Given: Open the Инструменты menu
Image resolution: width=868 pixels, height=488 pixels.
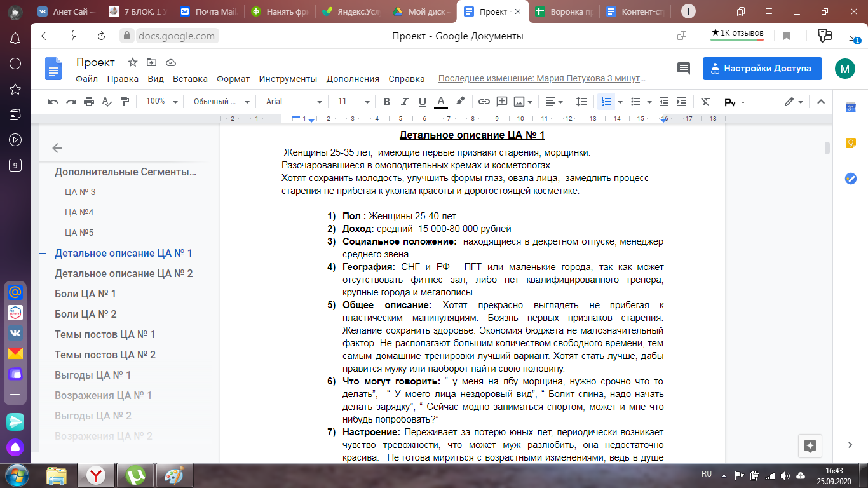Looking at the screenshot, I should point(288,79).
